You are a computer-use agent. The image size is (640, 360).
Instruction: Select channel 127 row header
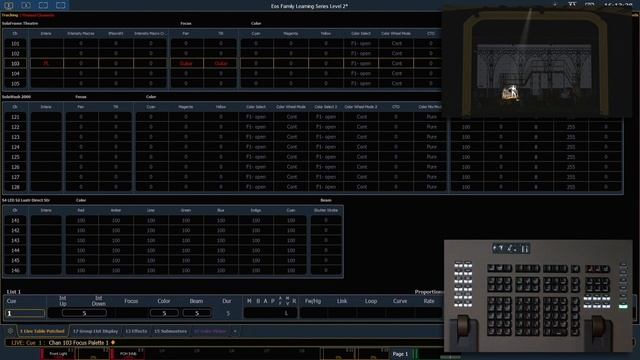[x=15, y=177]
